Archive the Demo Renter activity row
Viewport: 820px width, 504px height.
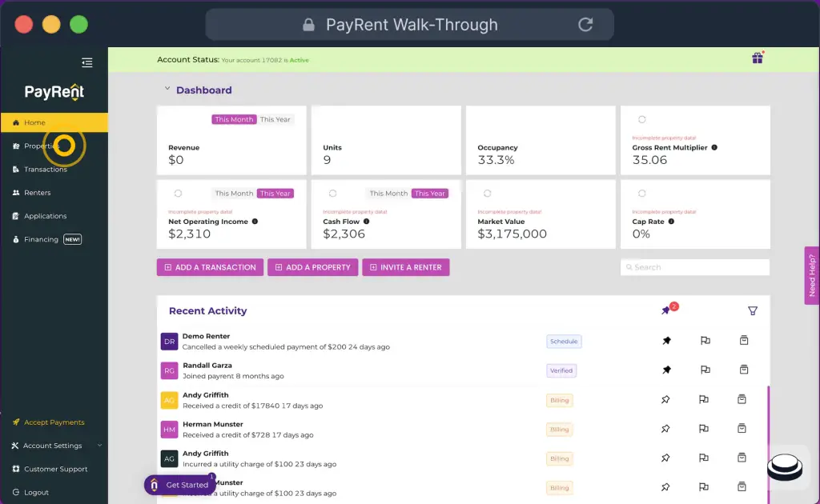pyautogui.click(x=743, y=341)
